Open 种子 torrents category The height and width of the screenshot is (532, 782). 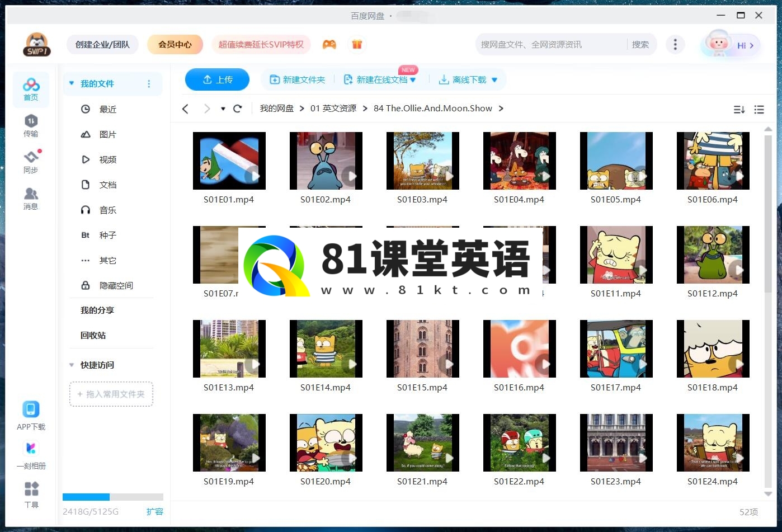click(108, 235)
